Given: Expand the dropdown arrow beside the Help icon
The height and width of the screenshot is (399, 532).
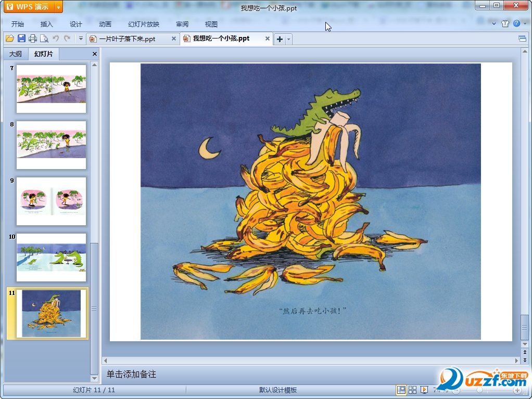Looking at the screenshot, I should click(x=525, y=24).
